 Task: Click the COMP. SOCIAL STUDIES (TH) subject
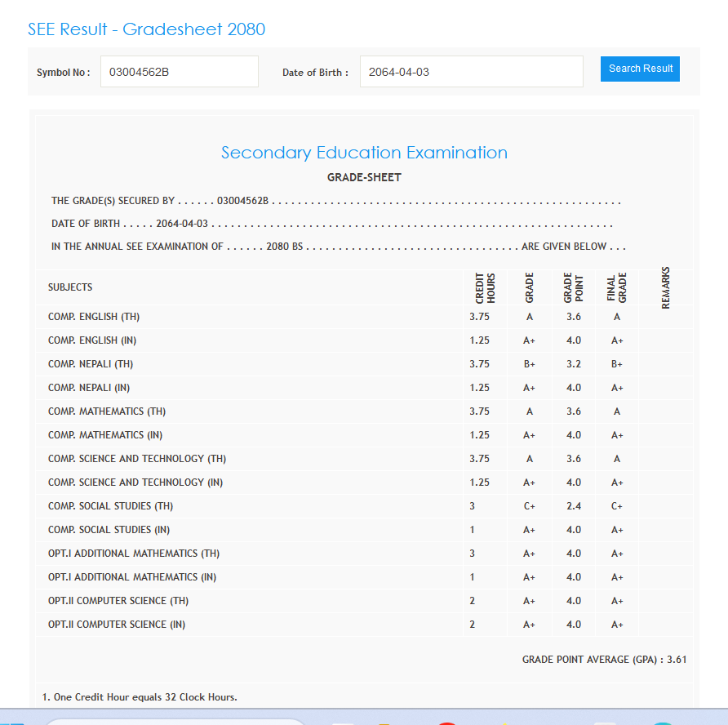(x=110, y=506)
